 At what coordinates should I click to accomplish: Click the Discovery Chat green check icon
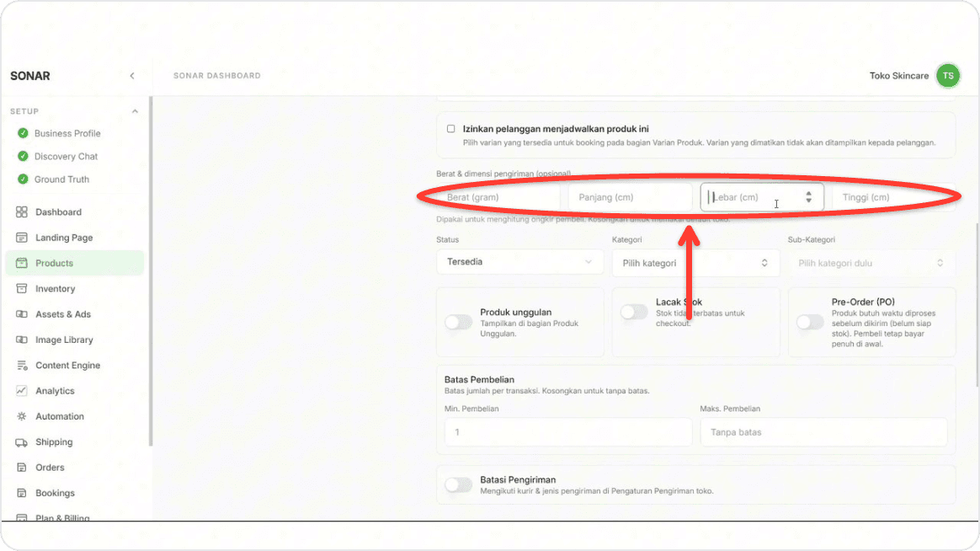(x=23, y=157)
